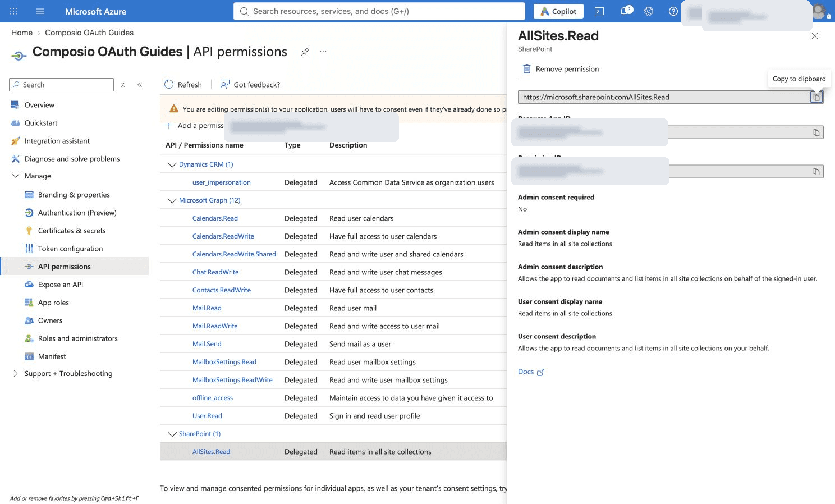Collapse the SharePoint permissions group
The image size is (835, 504).
point(172,434)
